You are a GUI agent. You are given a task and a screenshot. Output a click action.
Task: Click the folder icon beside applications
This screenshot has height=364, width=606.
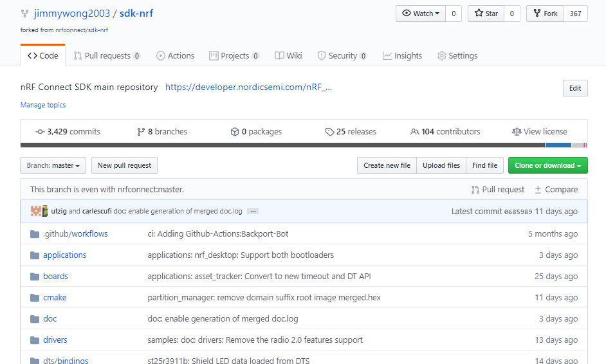click(35, 255)
